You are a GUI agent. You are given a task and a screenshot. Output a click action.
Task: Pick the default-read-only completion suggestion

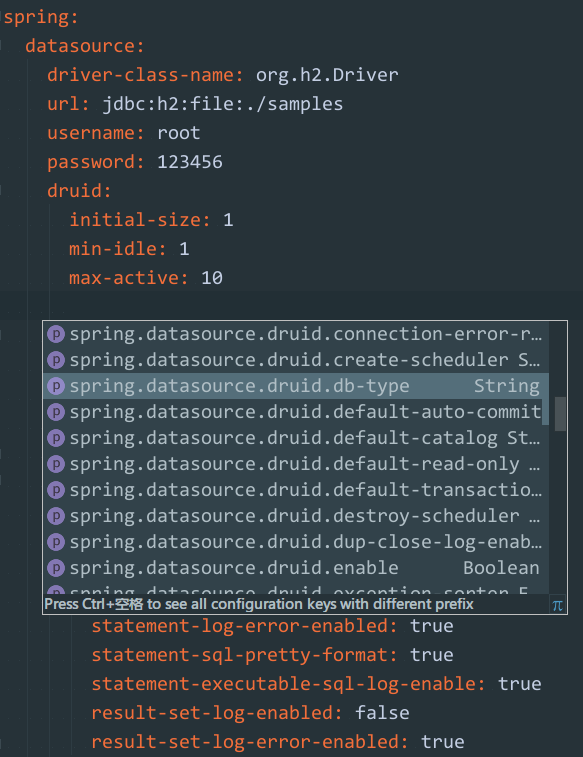coord(295,464)
